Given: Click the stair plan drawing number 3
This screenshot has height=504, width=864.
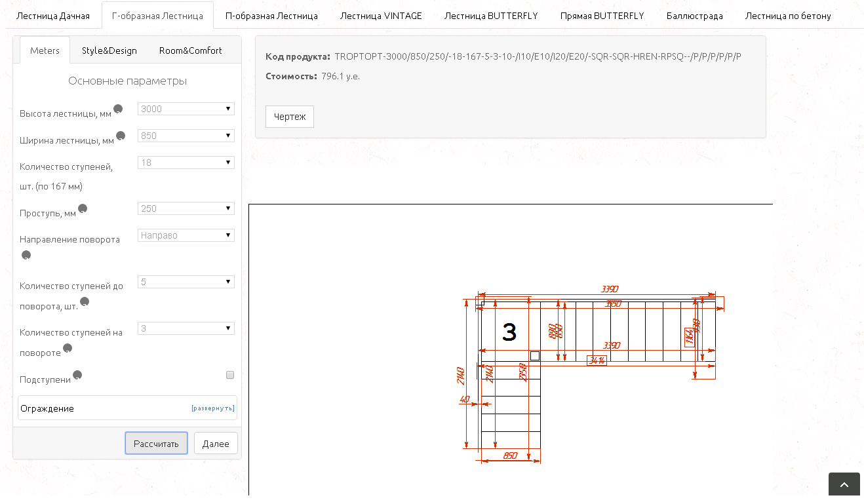Looking at the screenshot, I should pos(509,332).
